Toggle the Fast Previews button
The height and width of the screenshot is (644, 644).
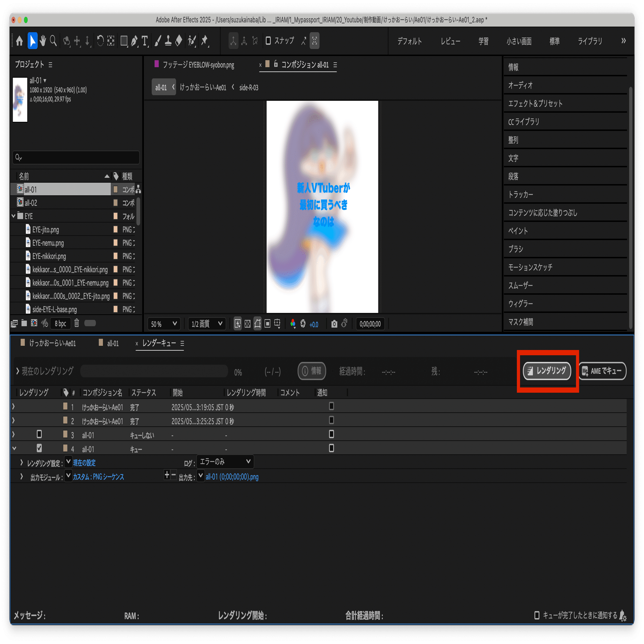[238, 324]
